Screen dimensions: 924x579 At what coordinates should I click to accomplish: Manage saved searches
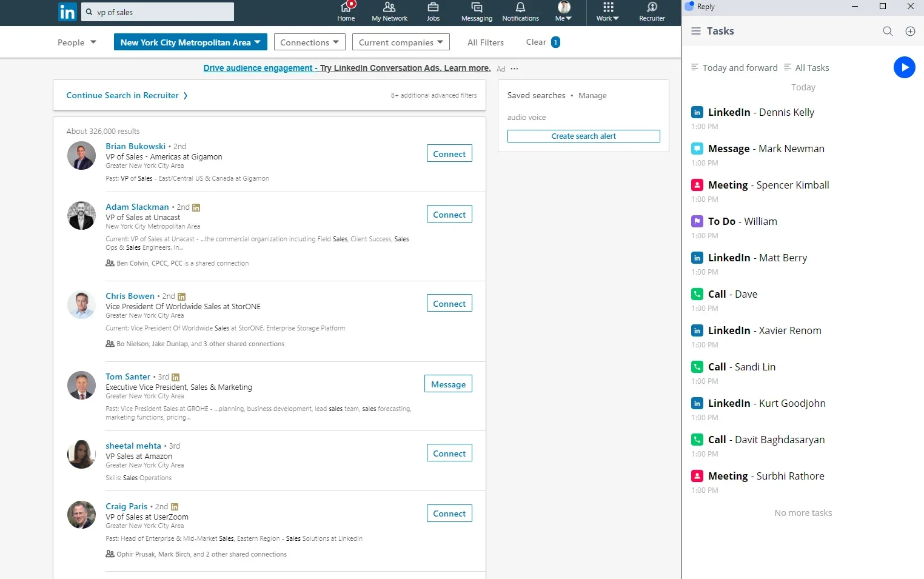pos(592,96)
